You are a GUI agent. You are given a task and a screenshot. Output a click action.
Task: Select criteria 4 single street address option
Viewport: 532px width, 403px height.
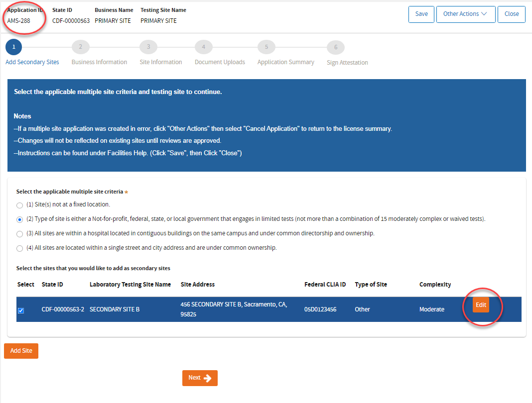19,248
